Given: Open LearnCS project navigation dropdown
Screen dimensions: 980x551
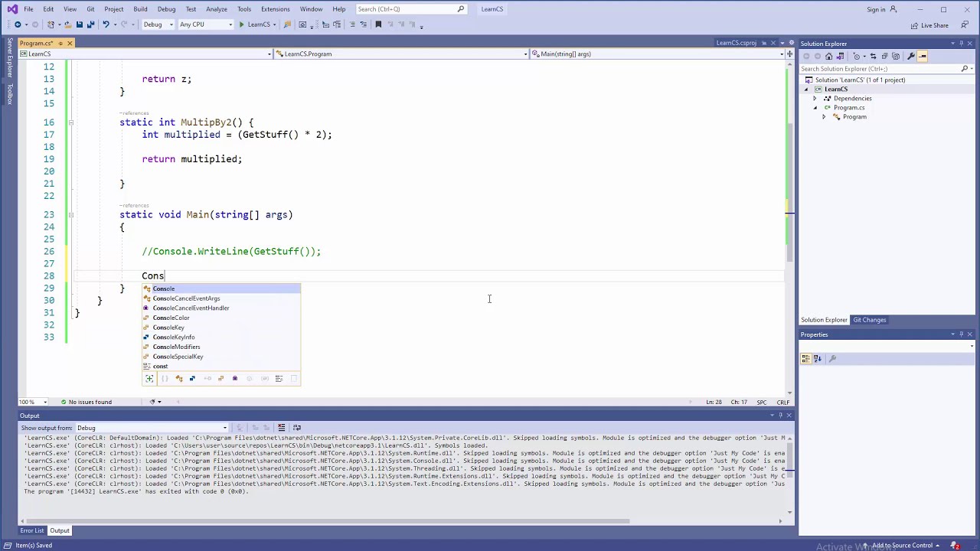Looking at the screenshot, I should [269, 54].
